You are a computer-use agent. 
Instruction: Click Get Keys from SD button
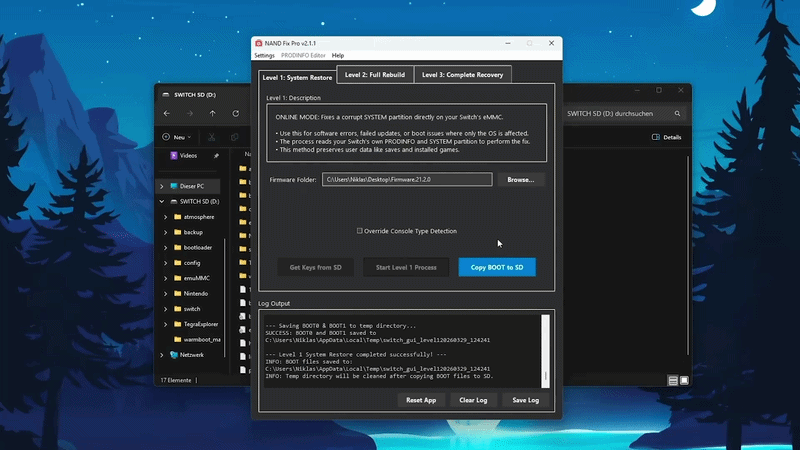[315, 267]
